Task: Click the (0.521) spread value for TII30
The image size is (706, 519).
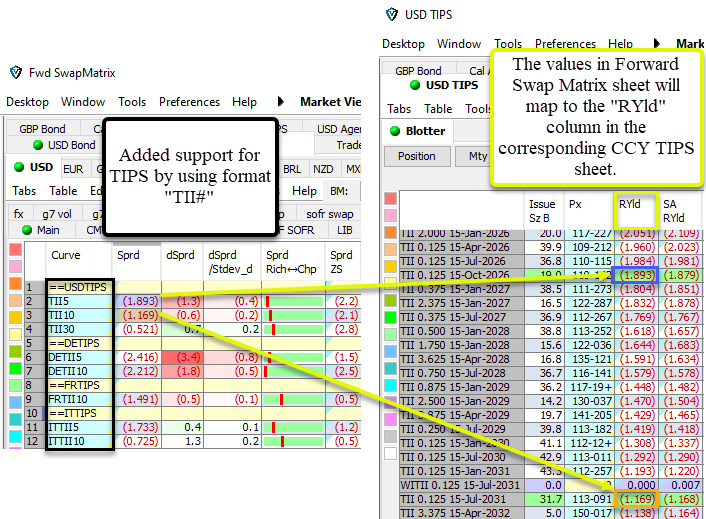Action: click(x=138, y=329)
